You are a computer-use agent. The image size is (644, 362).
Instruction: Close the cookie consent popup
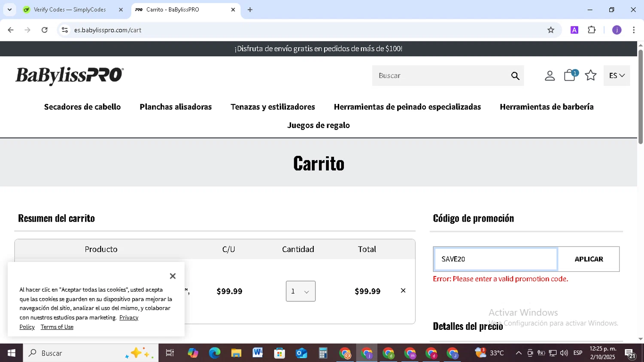pos(173,276)
